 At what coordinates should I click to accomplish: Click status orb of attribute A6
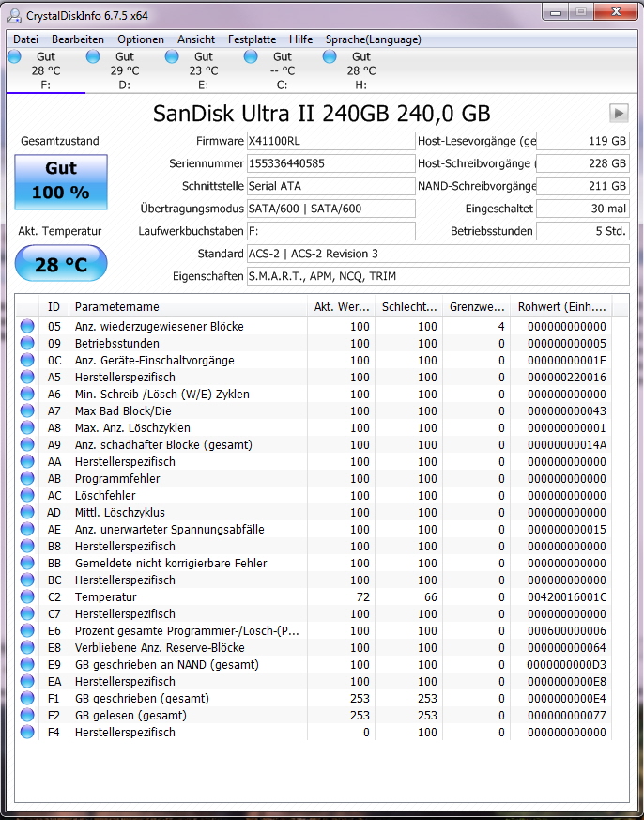[x=26, y=394]
